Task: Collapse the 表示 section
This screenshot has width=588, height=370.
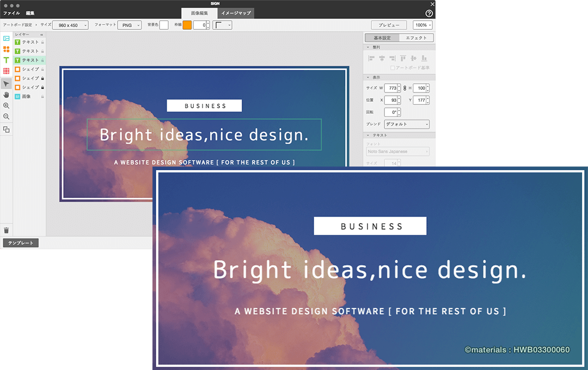Action: click(368, 77)
